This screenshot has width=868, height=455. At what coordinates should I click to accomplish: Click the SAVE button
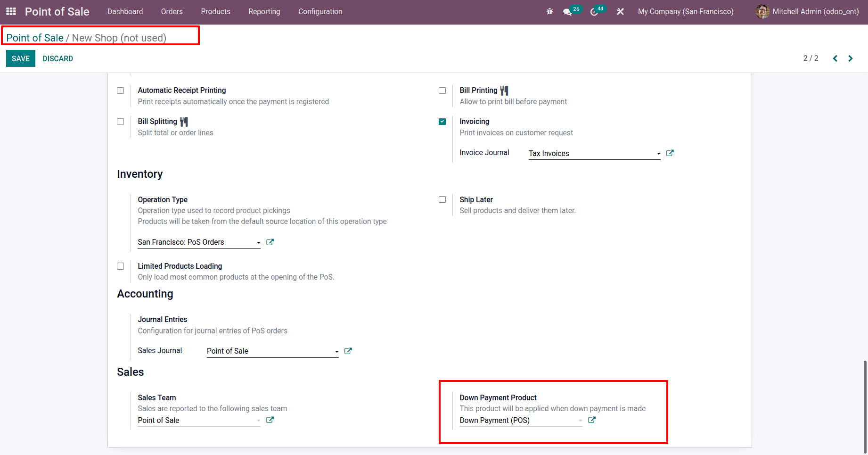(x=21, y=58)
